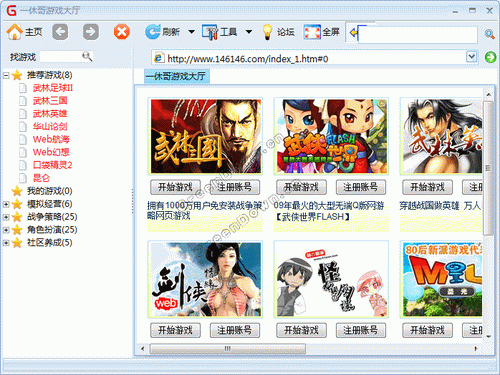
Task: Click the 80后新派游戏 banner image
Action: (442, 279)
